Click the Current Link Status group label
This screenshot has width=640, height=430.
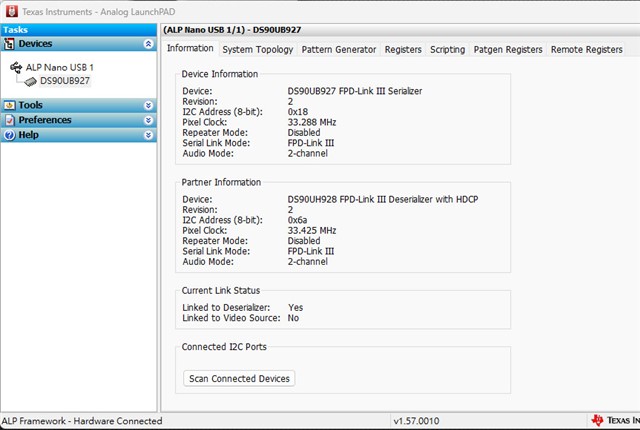(220, 290)
